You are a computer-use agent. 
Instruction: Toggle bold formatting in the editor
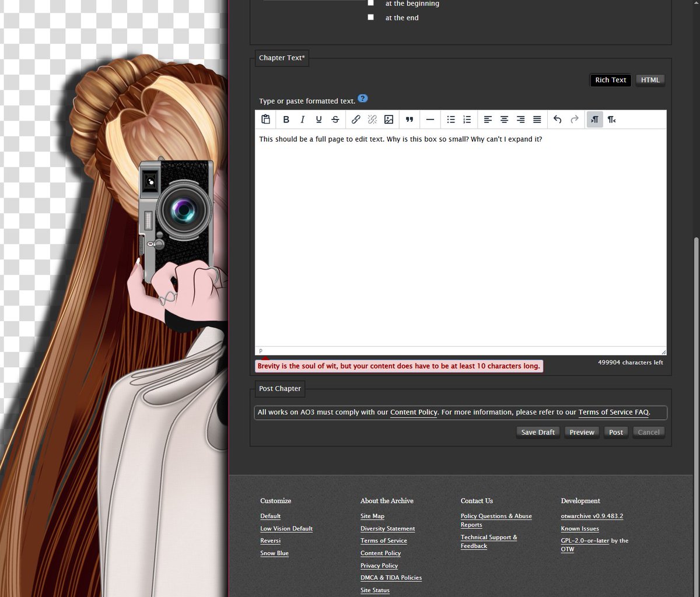point(286,120)
